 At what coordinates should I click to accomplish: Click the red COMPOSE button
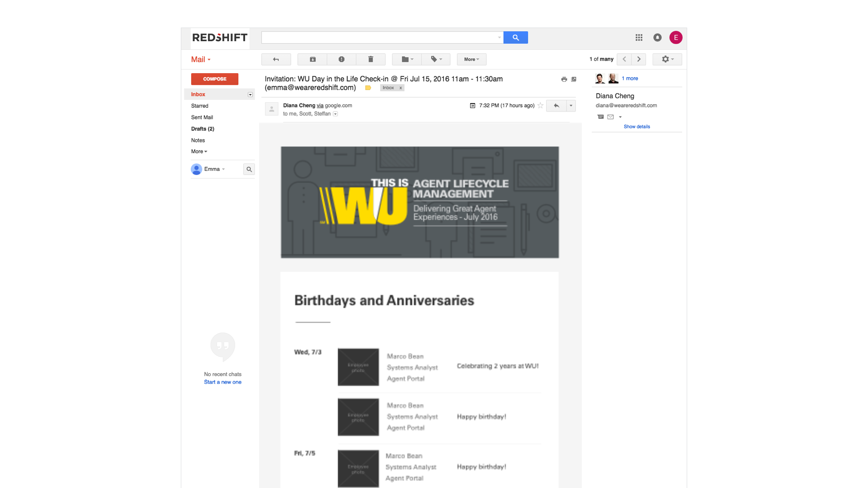pos(215,79)
